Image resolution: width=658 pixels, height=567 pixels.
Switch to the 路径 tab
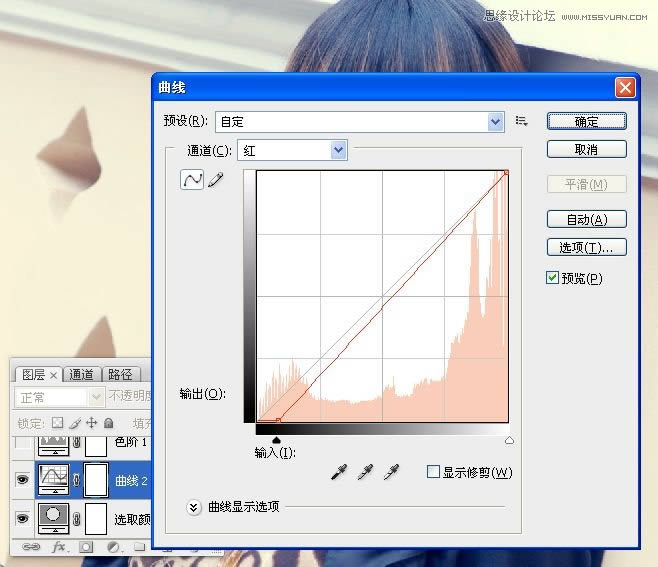(x=120, y=375)
